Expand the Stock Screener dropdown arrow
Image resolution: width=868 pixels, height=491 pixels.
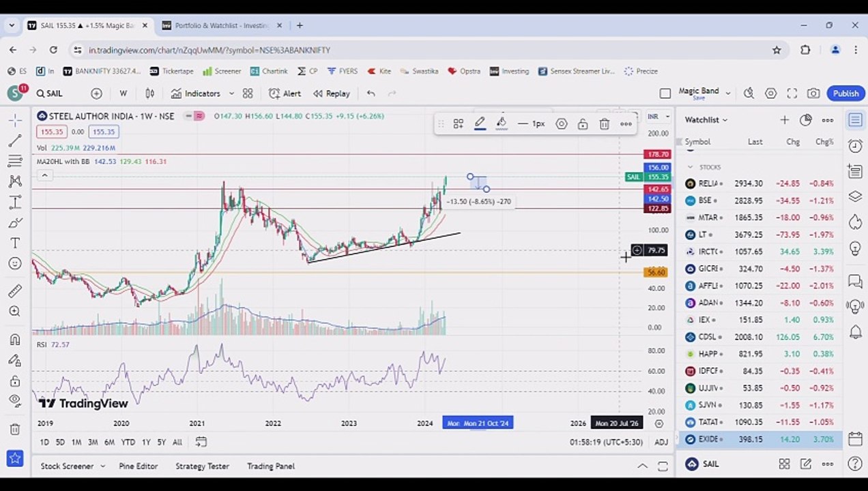tap(102, 466)
